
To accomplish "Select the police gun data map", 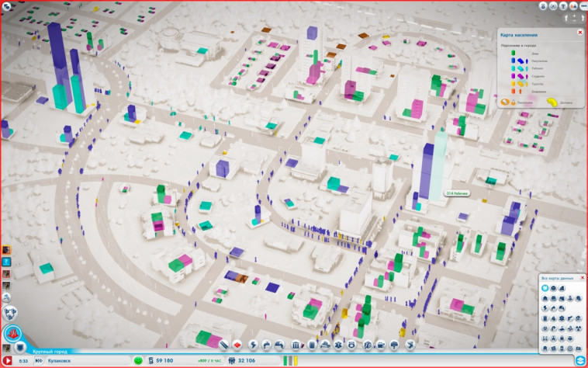I will pos(570,318).
